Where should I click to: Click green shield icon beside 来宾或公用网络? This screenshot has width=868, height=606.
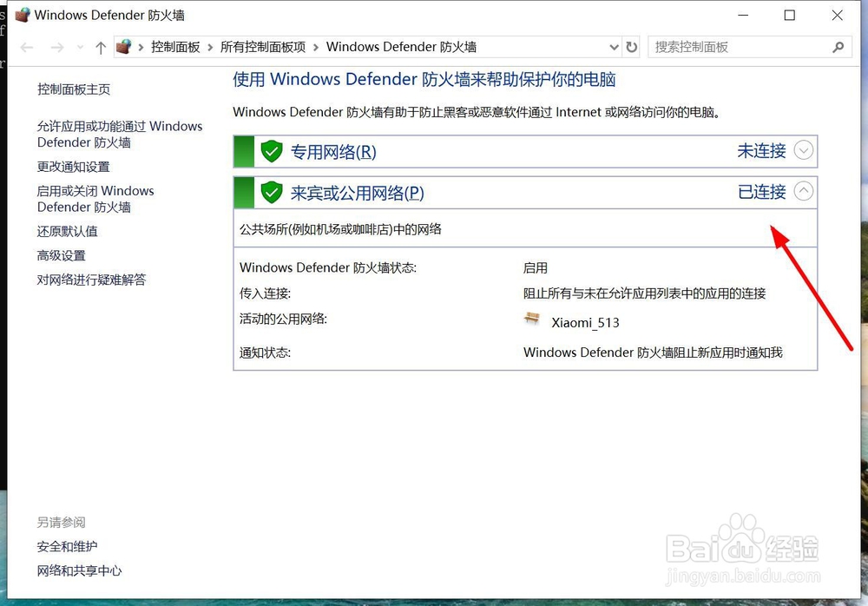(x=272, y=193)
